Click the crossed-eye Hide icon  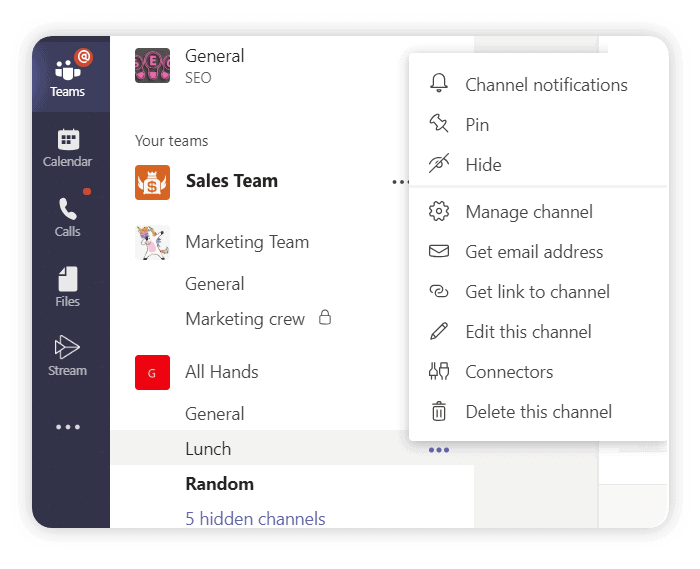click(x=439, y=163)
